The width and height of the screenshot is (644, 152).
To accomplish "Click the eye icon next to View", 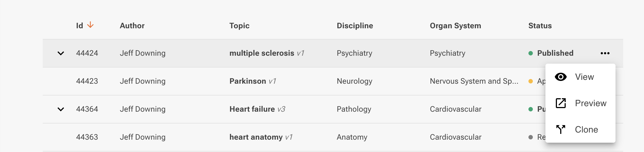I will point(560,77).
